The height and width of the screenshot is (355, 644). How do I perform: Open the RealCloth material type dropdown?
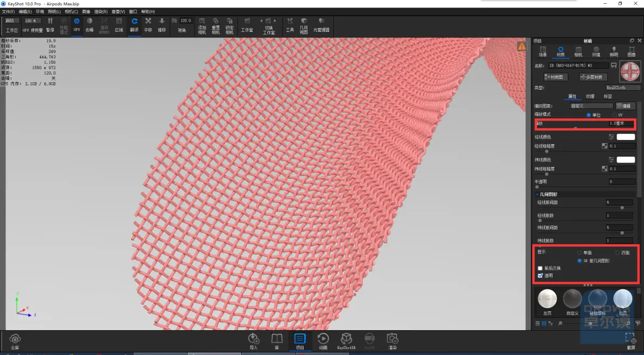(x=623, y=88)
